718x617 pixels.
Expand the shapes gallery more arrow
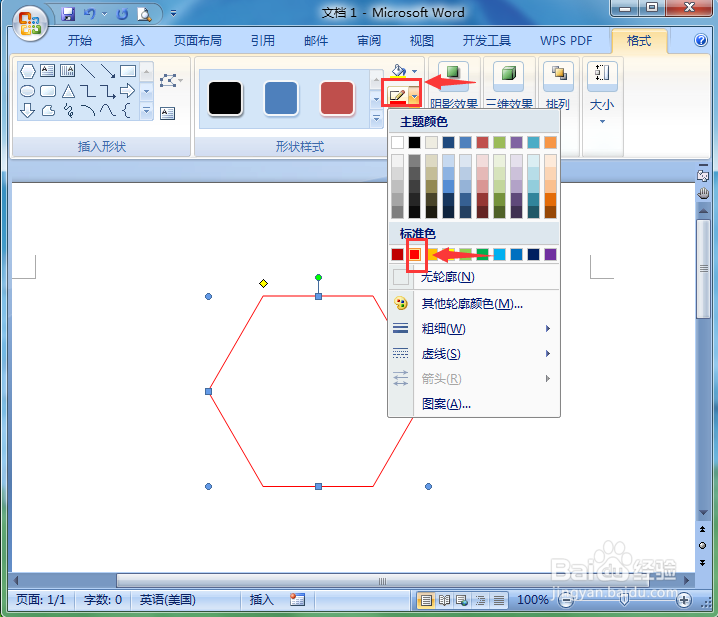click(147, 110)
